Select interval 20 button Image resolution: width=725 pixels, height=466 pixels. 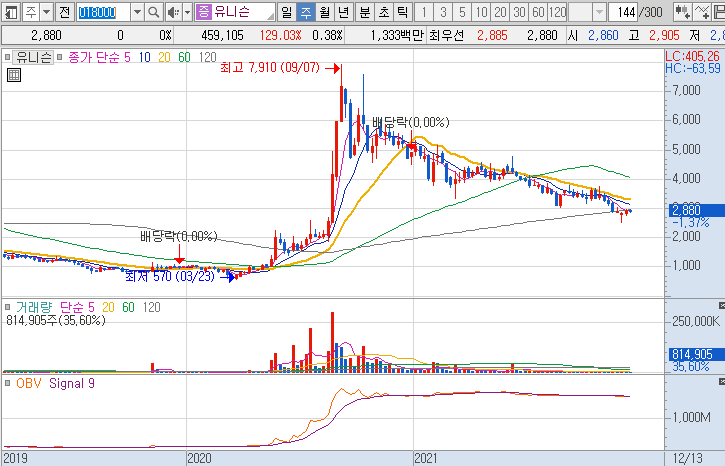pos(500,12)
